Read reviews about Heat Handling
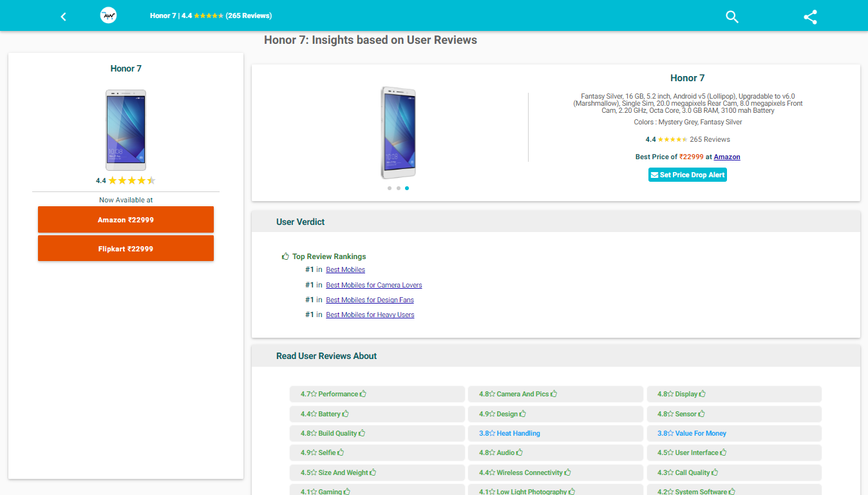The image size is (868, 495). tap(556, 433)
